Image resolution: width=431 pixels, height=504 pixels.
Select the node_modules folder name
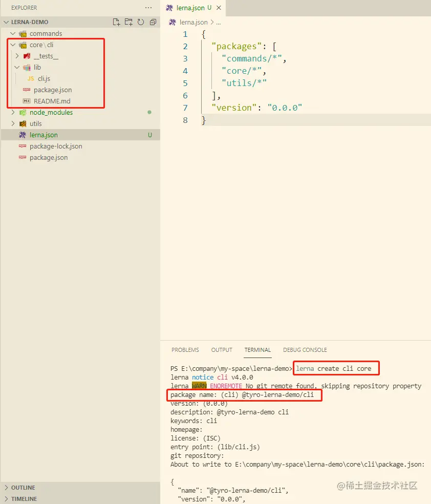click(51, 112)
